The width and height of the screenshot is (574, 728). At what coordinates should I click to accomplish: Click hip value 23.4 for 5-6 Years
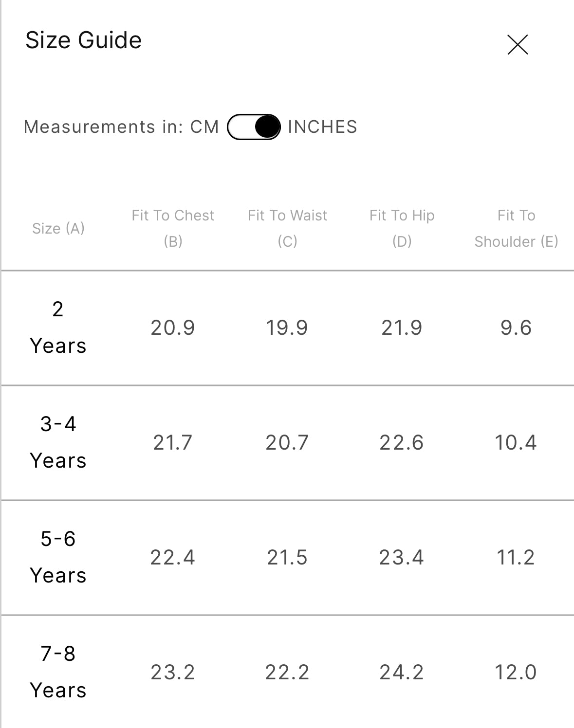[402, 558]
